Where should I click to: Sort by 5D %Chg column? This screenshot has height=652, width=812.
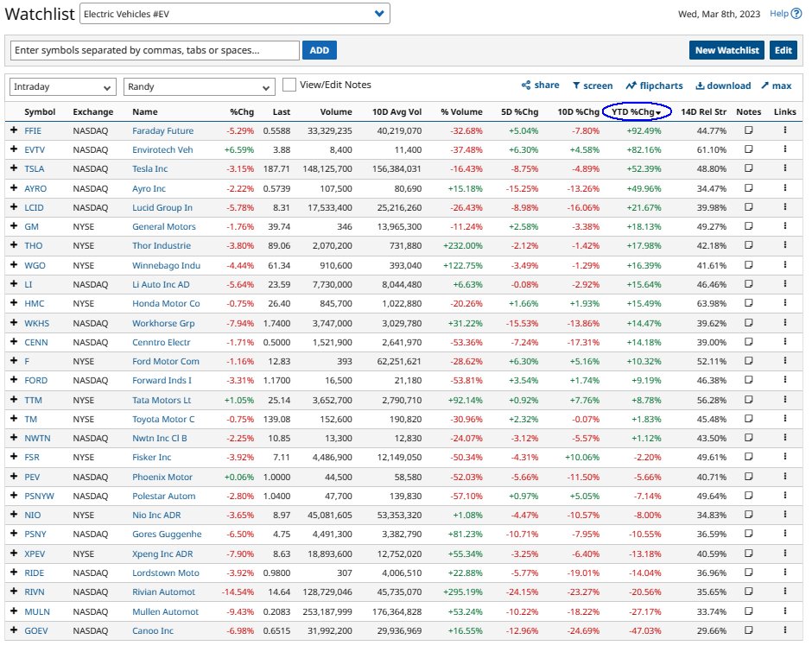[x=520, y=112]
